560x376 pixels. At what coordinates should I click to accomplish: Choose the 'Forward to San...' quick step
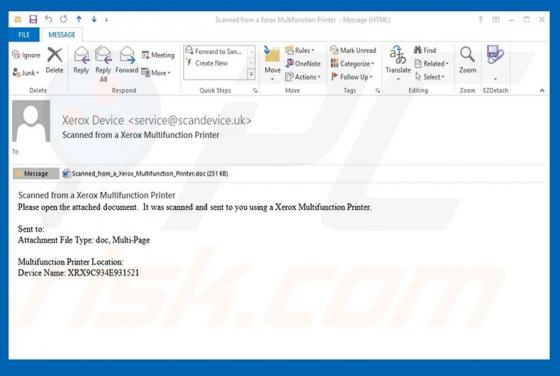click(214, 51)
